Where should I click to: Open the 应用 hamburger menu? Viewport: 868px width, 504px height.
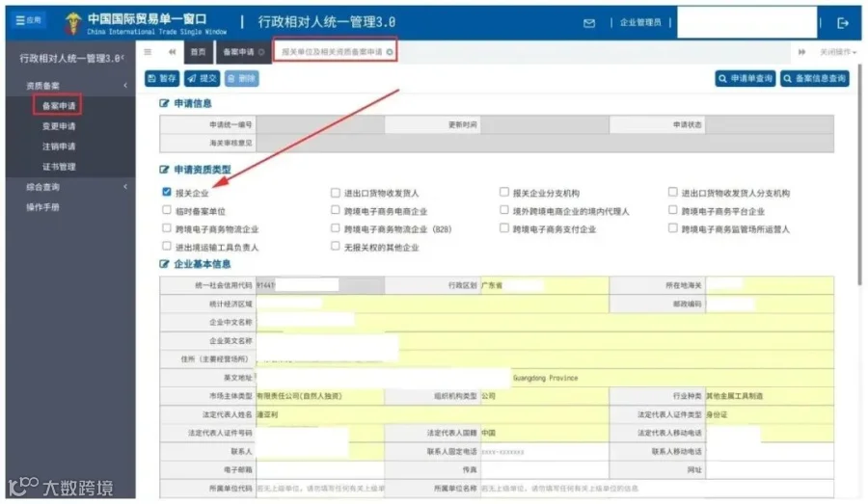(x=28, y=20)
